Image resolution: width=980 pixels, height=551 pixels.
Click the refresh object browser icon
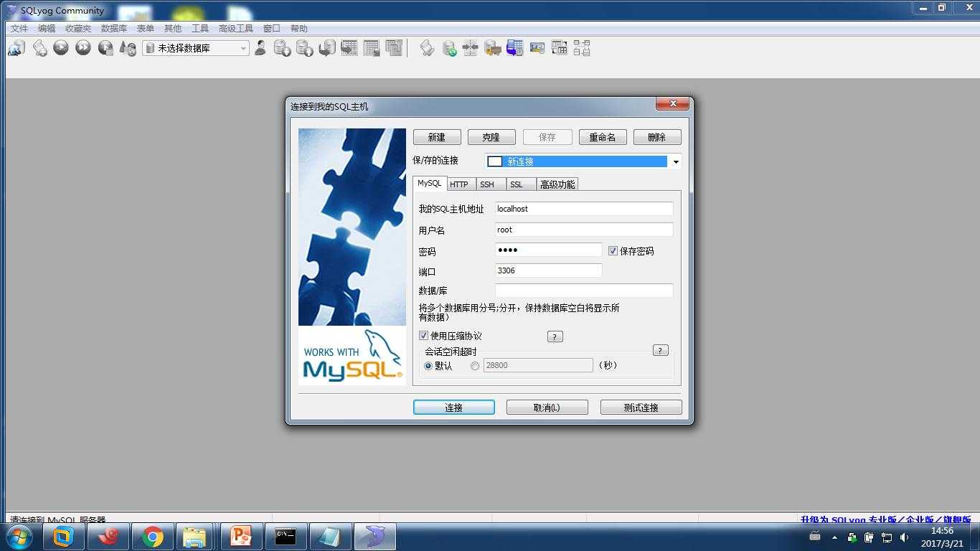(x=128, y=48)
